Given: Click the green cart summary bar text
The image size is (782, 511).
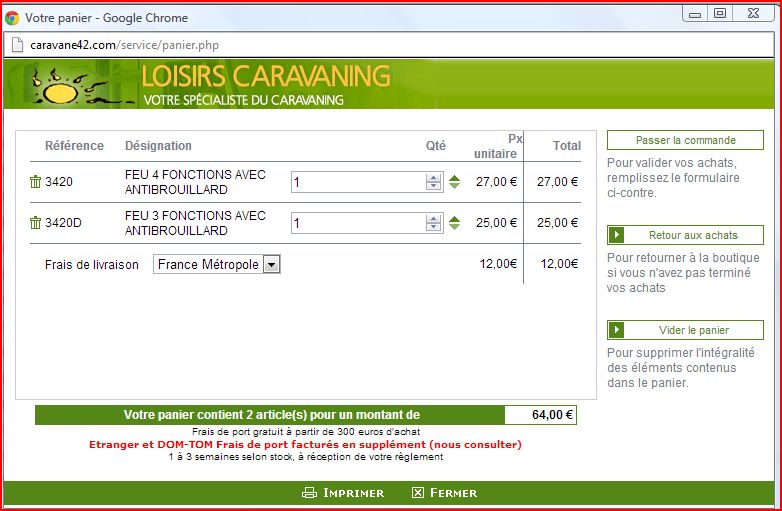Looking at the screenshot, I should point(272,415).
